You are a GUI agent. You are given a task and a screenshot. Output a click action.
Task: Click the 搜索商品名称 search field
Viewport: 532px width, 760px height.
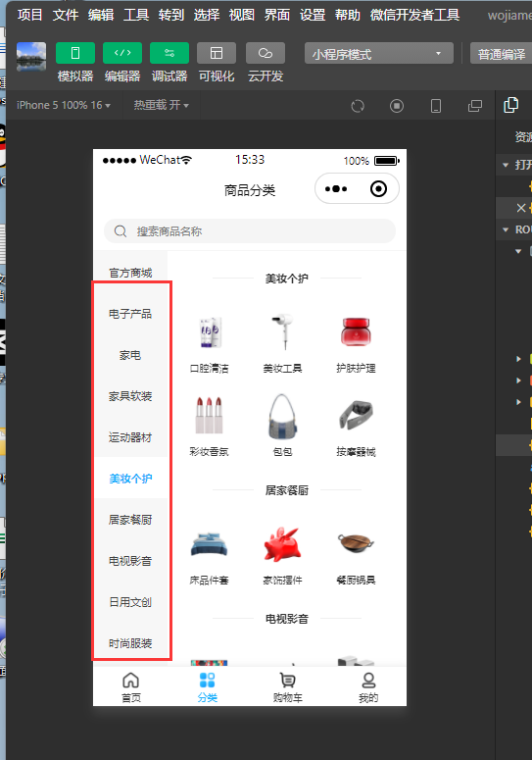click(250, 231)
